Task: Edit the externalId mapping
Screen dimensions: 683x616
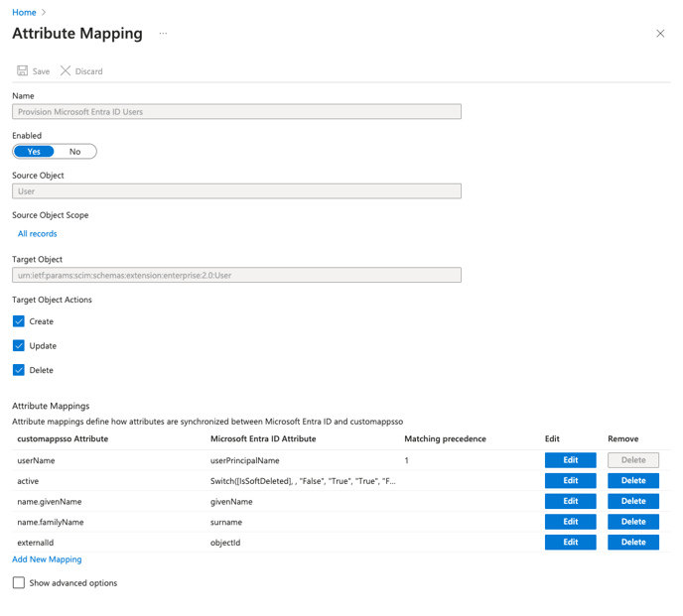Action: (x=570, y=542)
